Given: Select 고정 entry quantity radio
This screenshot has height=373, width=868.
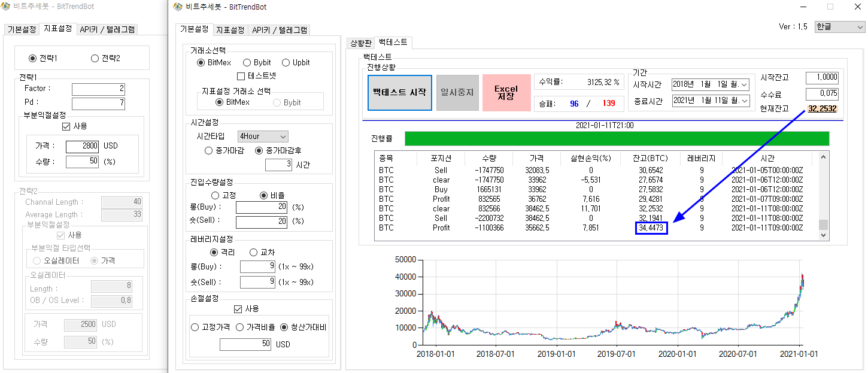Looking at the screenshot, I should click(x=216, y=195).
